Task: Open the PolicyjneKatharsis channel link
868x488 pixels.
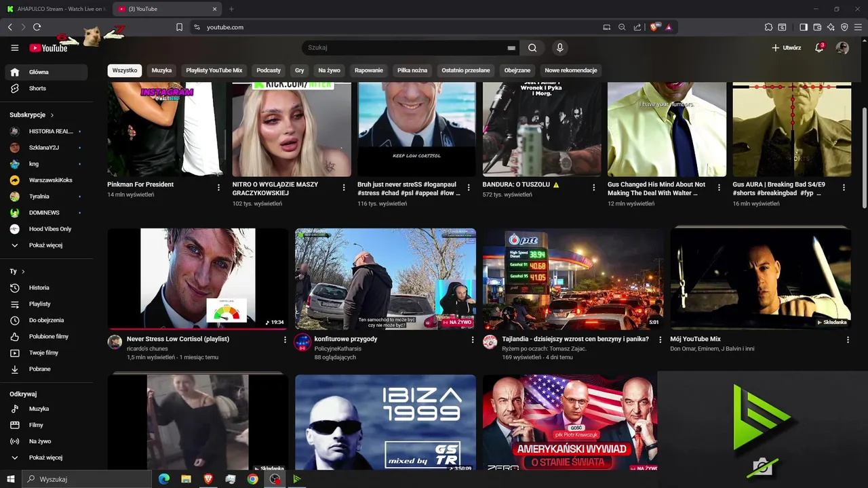Action: (338, 348)
